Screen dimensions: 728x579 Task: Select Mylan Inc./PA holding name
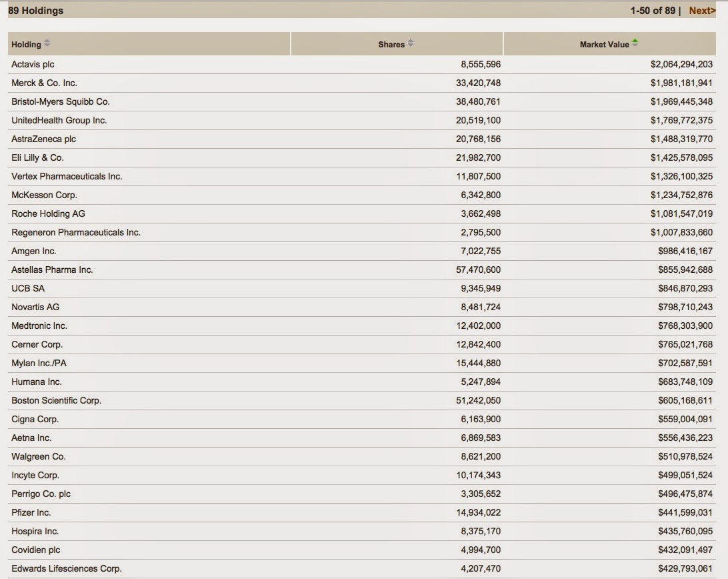click(x=39, y=363)
